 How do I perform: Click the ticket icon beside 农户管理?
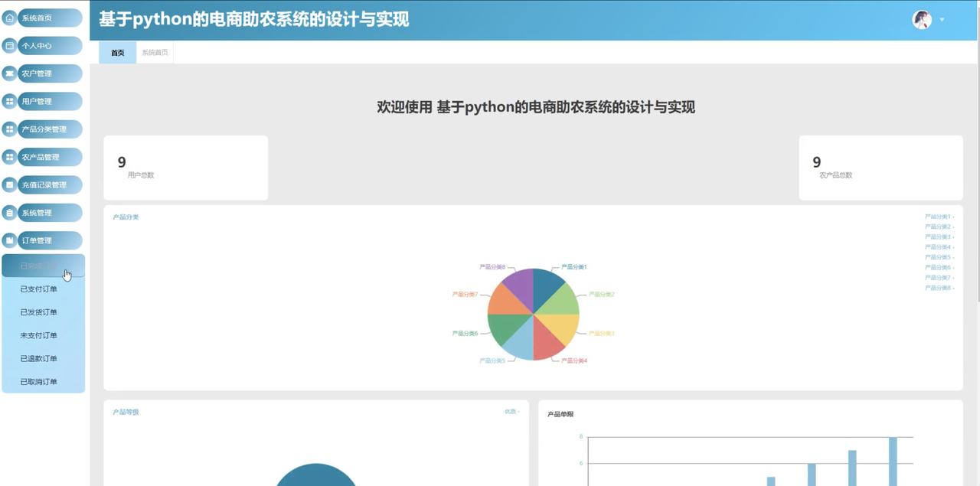pos(10,73)
